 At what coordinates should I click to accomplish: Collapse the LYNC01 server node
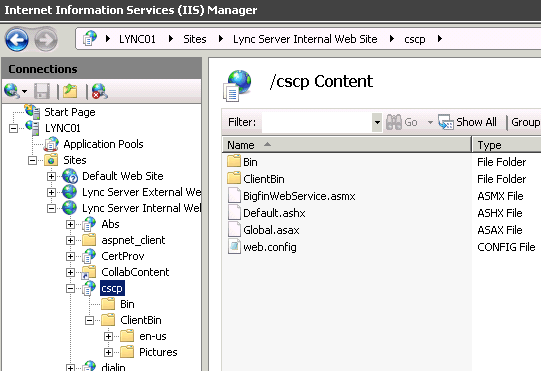coord(13,128)
